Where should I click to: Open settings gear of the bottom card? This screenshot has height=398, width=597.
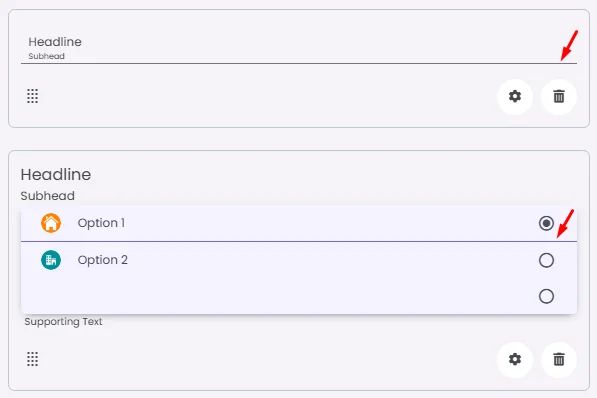(x=515, y=359)
